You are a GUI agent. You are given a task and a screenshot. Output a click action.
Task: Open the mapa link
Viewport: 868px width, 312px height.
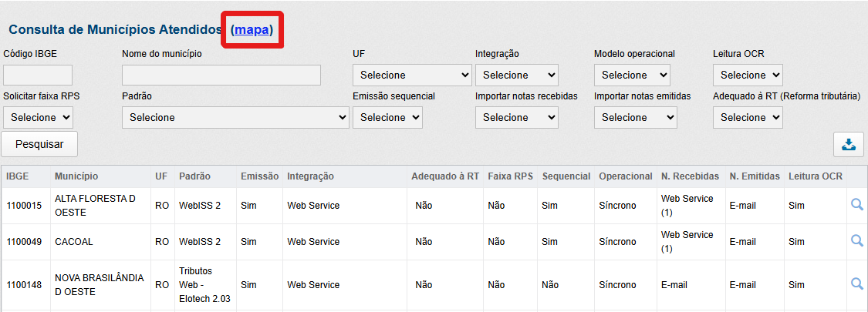[x=252, y=30]
